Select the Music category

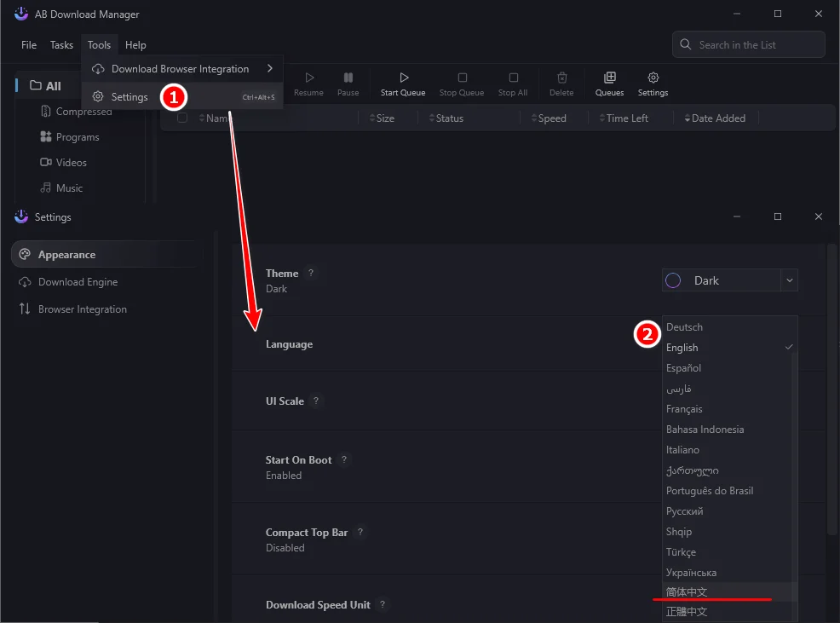pos(61,188)
